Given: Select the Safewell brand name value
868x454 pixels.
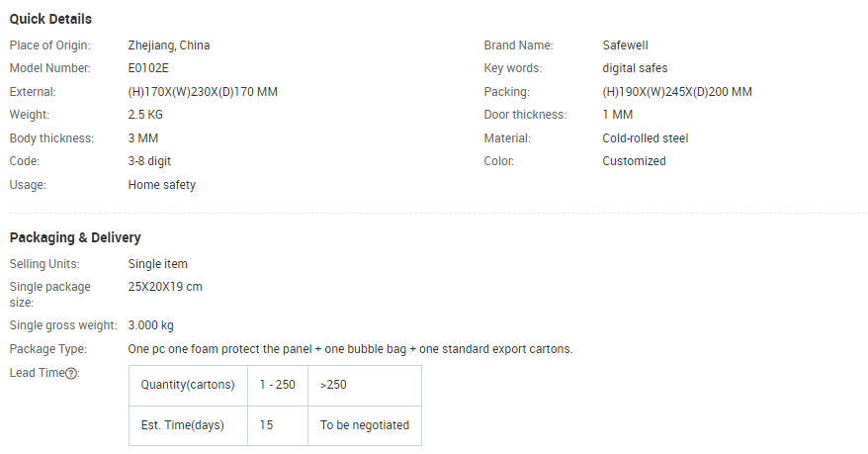Looking at the screenshot, I should click(x=625, y=45).
